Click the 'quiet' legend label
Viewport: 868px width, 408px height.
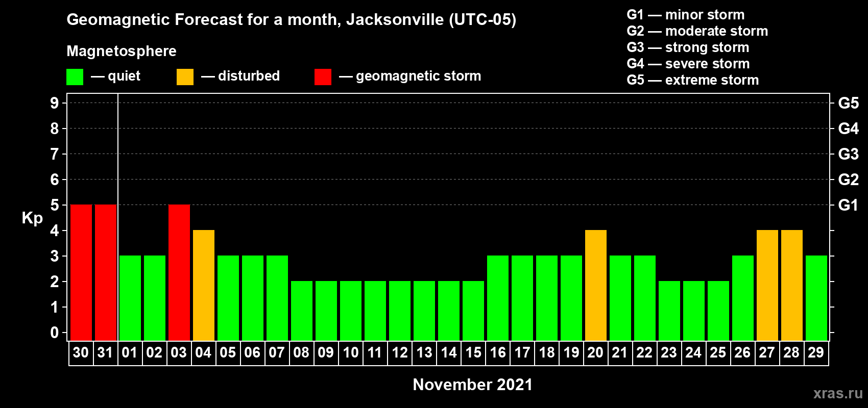[124, 76]
